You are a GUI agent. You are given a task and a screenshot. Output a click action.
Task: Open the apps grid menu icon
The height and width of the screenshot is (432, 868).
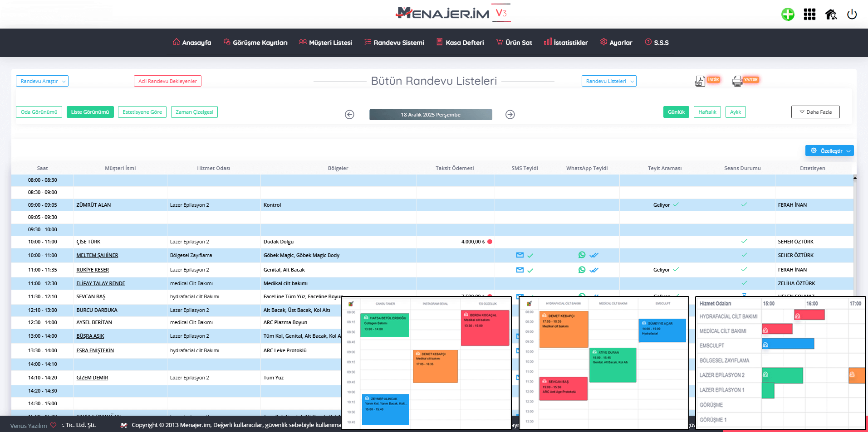(809, 15)
